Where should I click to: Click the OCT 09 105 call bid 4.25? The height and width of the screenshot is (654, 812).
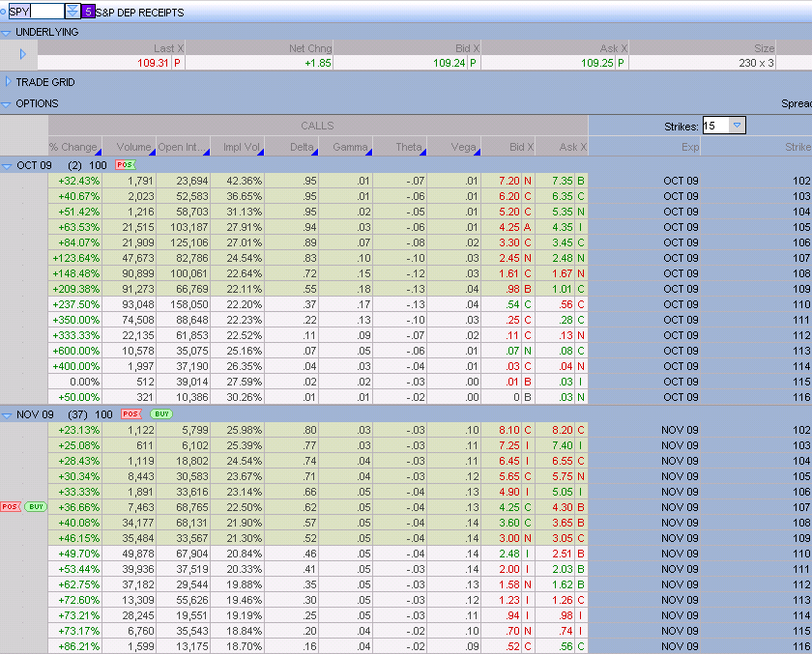509,227
